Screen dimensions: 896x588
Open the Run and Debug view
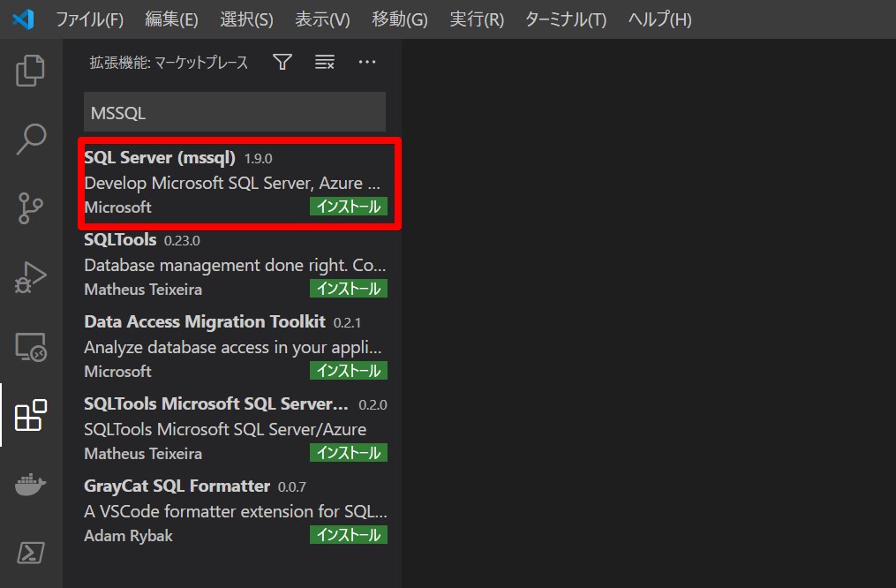click(x=30, y=277)
